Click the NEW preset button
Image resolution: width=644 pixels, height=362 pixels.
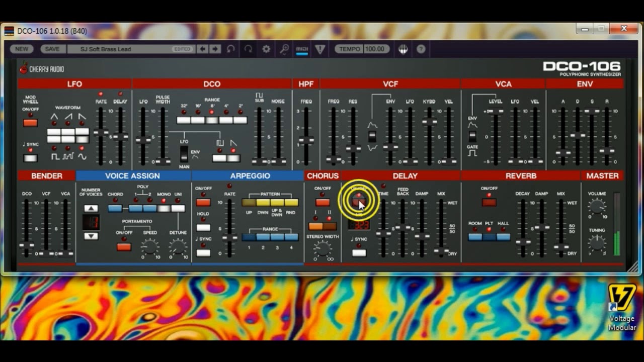pyautogui.click(x=22, y=49)
